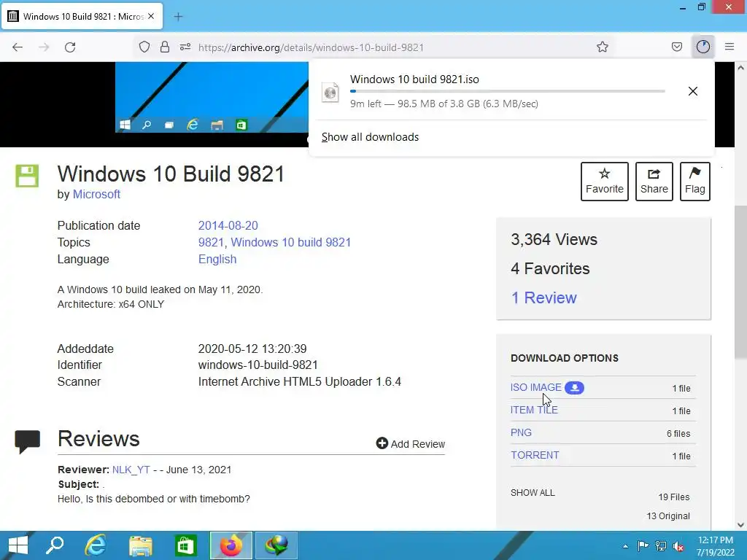Screen dimensions: 747x560
Task: Click the ISO IMAGE download option
Action: pos(536,388)
